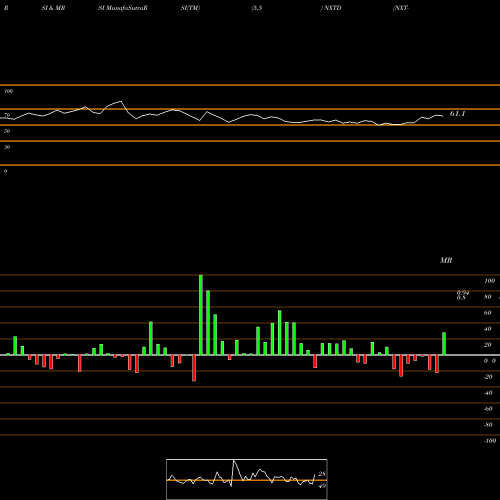Click the '(5,5' parameter text
This screenshot has height=500, width=500.
click(x=257, y=8)
